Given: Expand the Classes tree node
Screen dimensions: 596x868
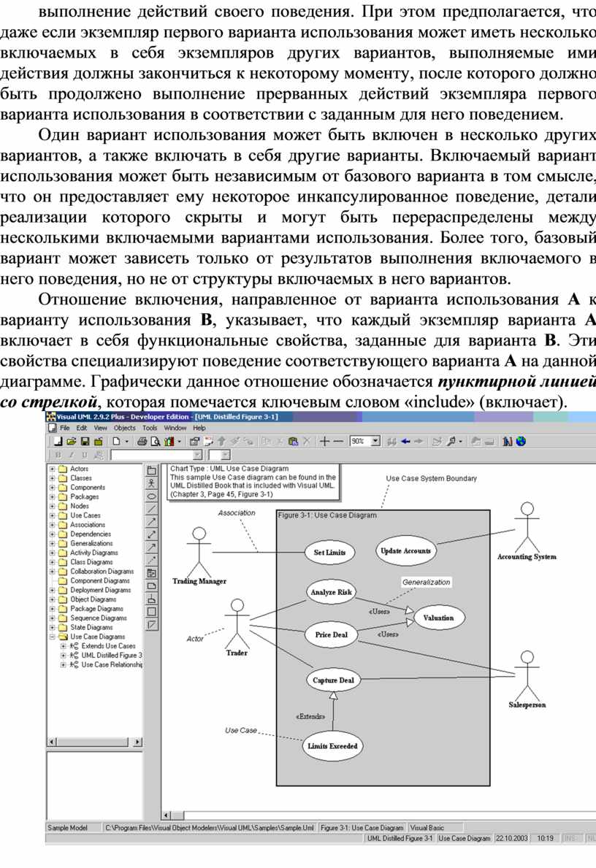Looking at the screenshot, I should pos(52,478).
